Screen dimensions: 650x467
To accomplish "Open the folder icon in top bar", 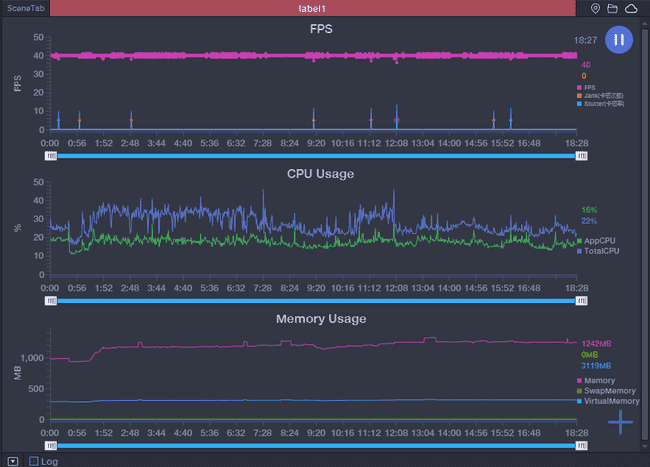I will (613, 8).
